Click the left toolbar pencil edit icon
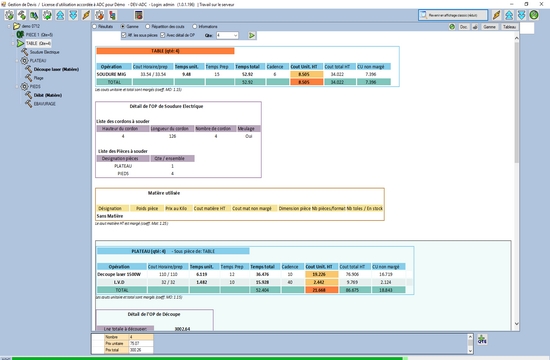550x360 pixels. click(86, 15)
